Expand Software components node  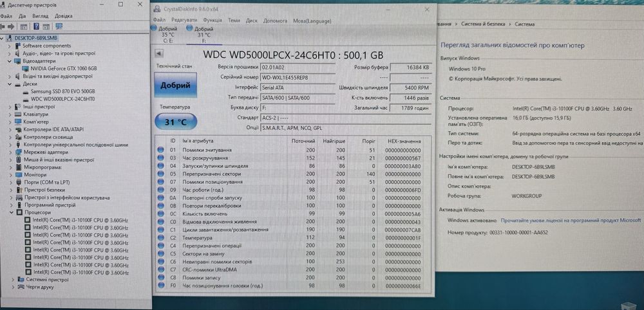coord(10,46)
